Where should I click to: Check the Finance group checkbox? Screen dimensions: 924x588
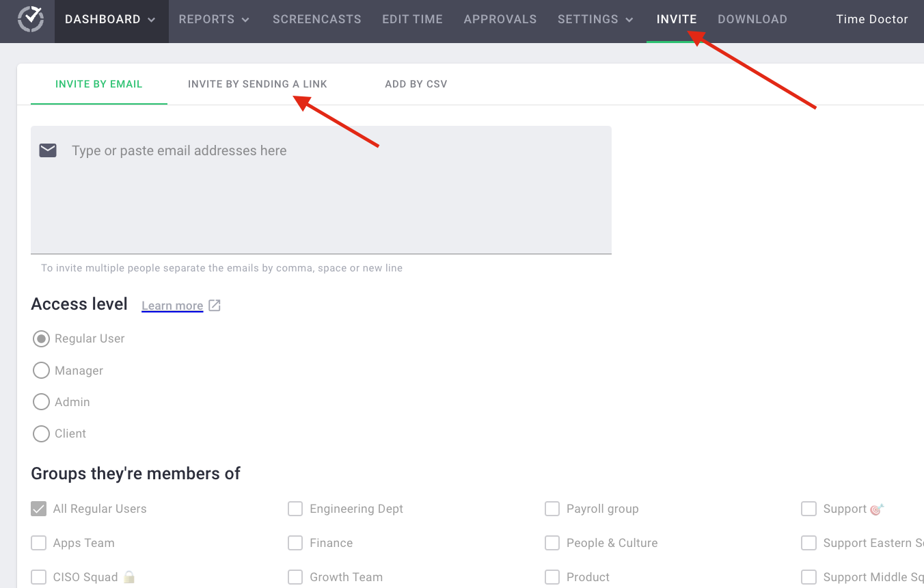click(x=295, y=543)
